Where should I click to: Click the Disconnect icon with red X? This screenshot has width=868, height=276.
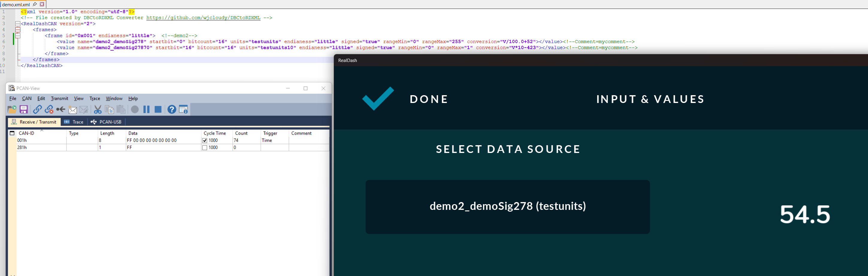(x=49, y=110)
